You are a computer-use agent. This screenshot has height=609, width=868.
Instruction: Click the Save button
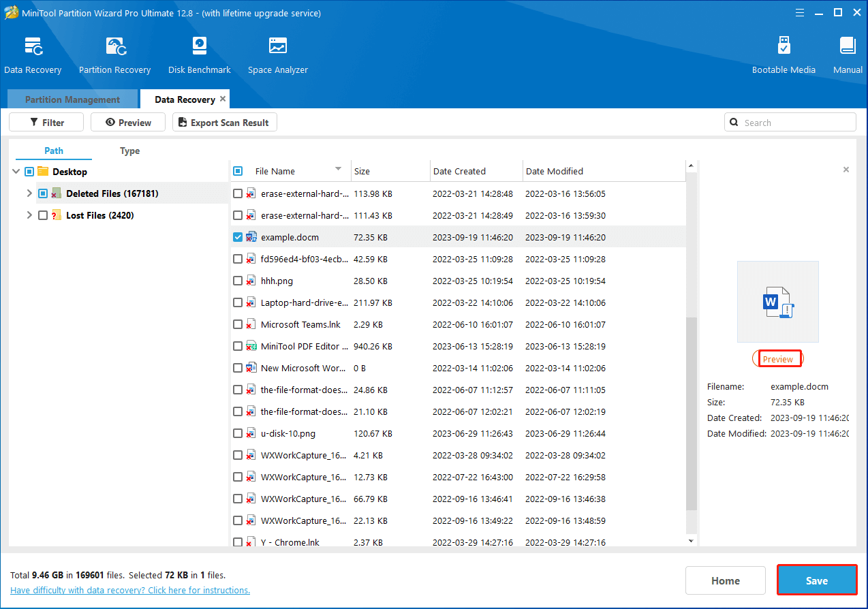[817, 581]
